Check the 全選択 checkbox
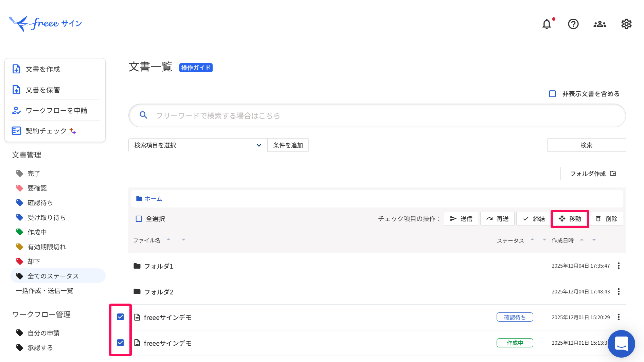Viewport: 644px width, 362px height. (139, 219)
